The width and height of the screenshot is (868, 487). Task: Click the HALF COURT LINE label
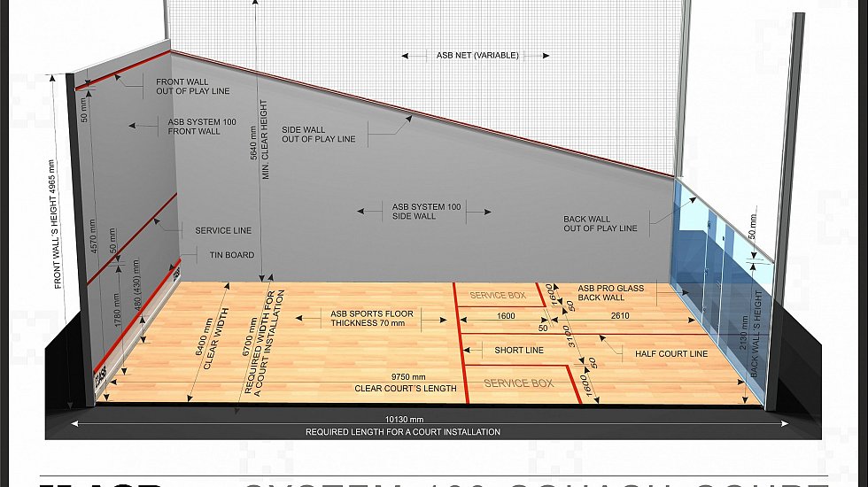point(670,354)
